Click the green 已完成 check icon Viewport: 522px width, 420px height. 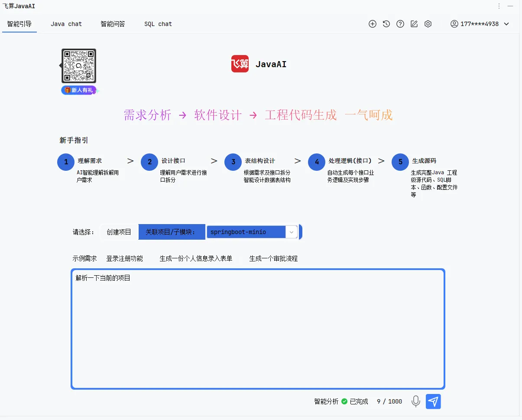pyautogui.click(x=344, y=401)
